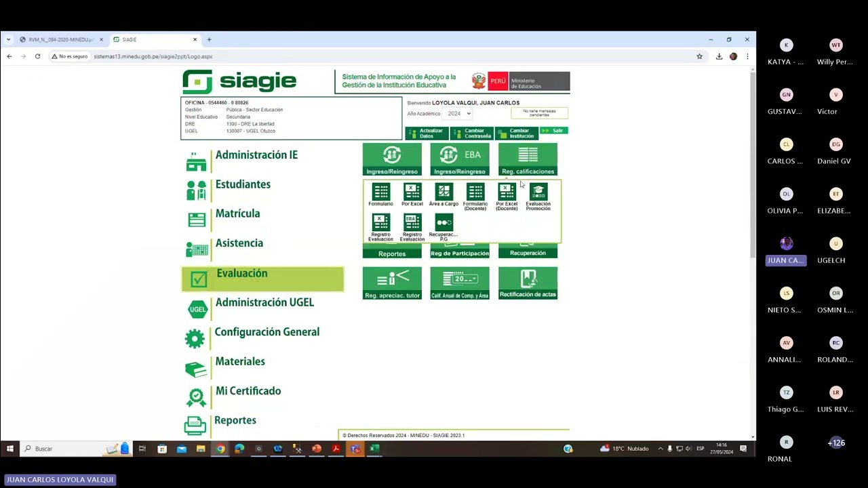868x488 pixels.
Task: Open the Formulario grades entry icon
Action: coord(380,195)
